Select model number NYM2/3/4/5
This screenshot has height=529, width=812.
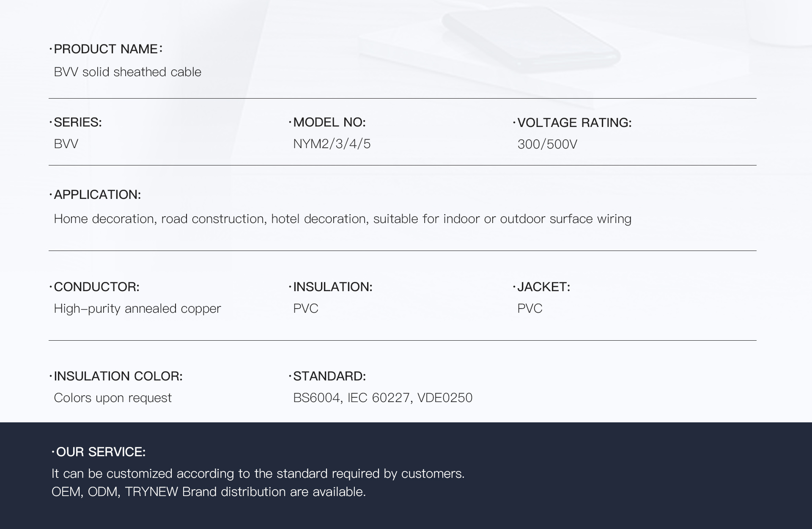(332, 144)
